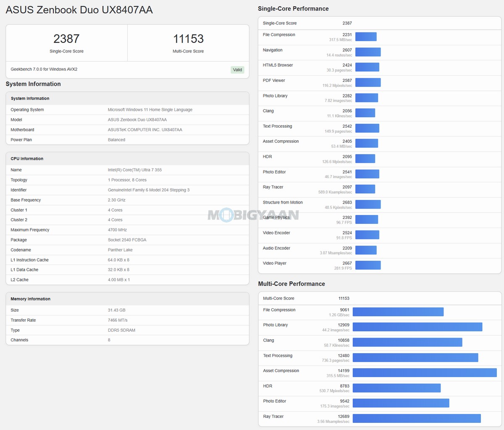Image resolution: width=504 pixels, height=430 pixels.
Task: Click the Topology value 1 Processor, 8 Cores
Action: [127, 180]
